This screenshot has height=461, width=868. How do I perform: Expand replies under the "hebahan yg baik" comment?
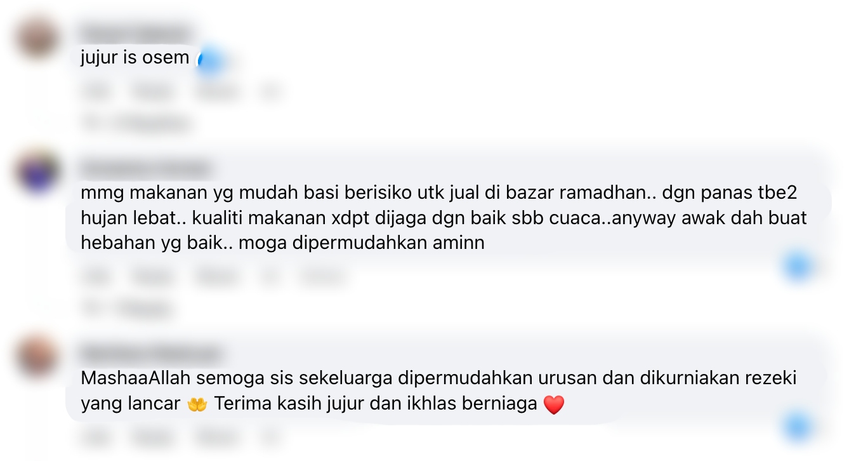127,309
